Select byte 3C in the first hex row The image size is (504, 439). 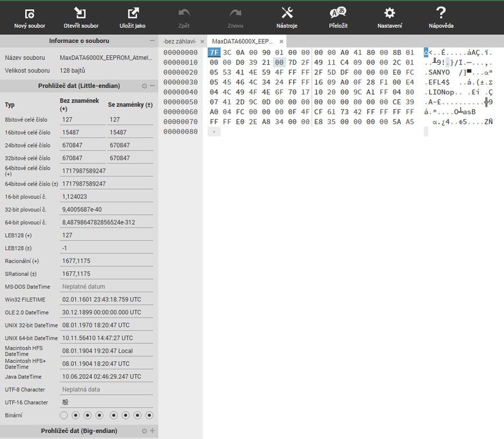pos(227,52)
